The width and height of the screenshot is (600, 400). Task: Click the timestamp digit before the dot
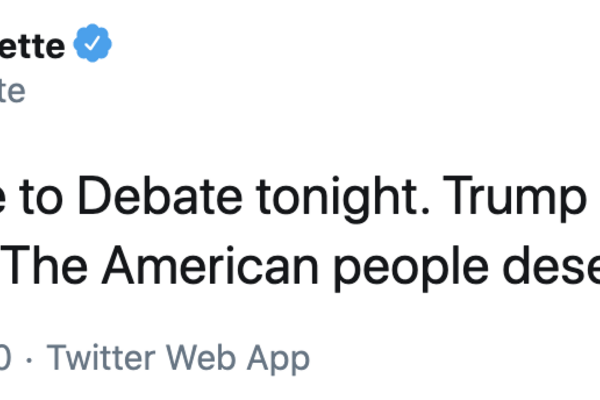click(5, 358)
